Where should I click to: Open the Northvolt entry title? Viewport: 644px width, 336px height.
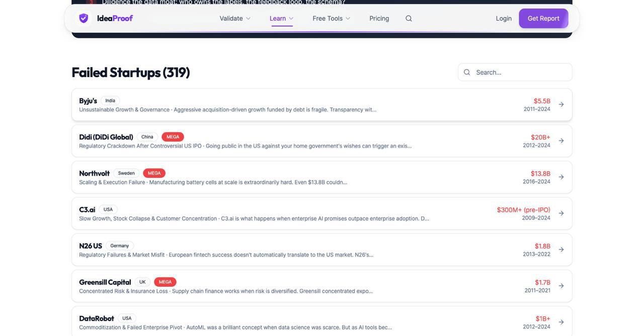94,173
